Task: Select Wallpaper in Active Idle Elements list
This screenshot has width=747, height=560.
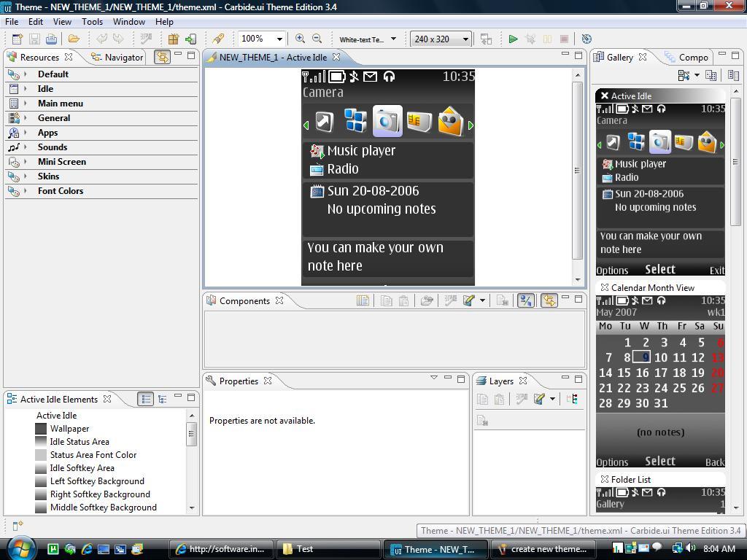Action: pos(69,428)
